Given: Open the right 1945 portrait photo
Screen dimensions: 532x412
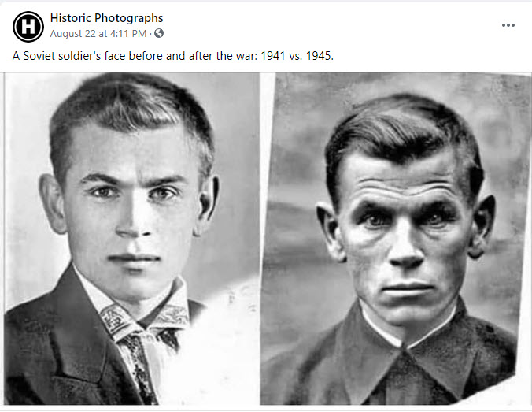Looking at the screenshot, I should [x=396, y=239].
